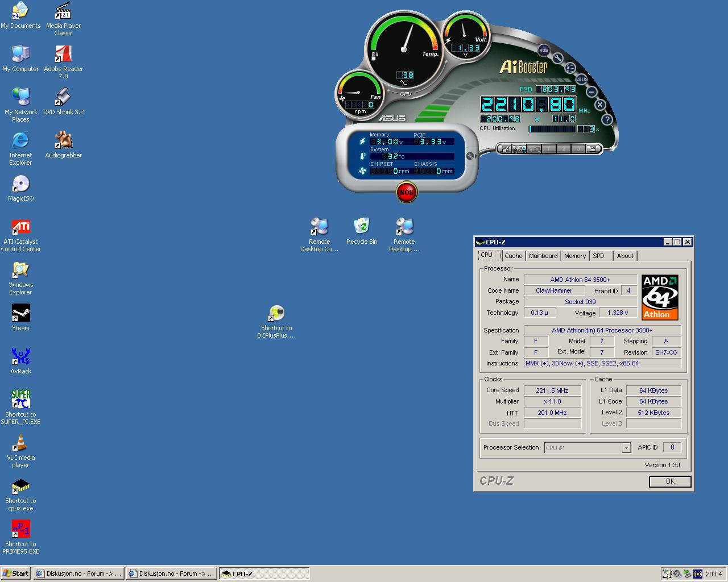728x582 pixels.
Task: Click the Code Name field ClawHammer
Action: 554,290
